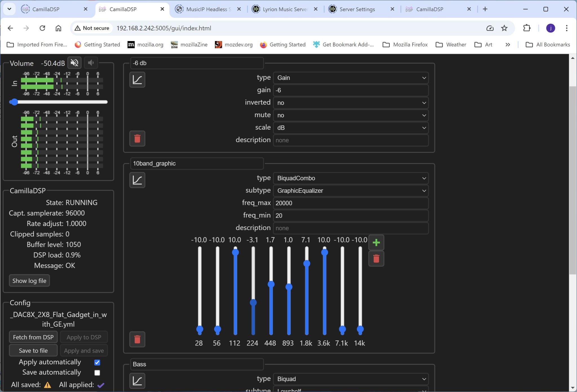The image size is (577, 392).
Task: Switch to MusicIP Headless tab
Action: coord(208,9)
